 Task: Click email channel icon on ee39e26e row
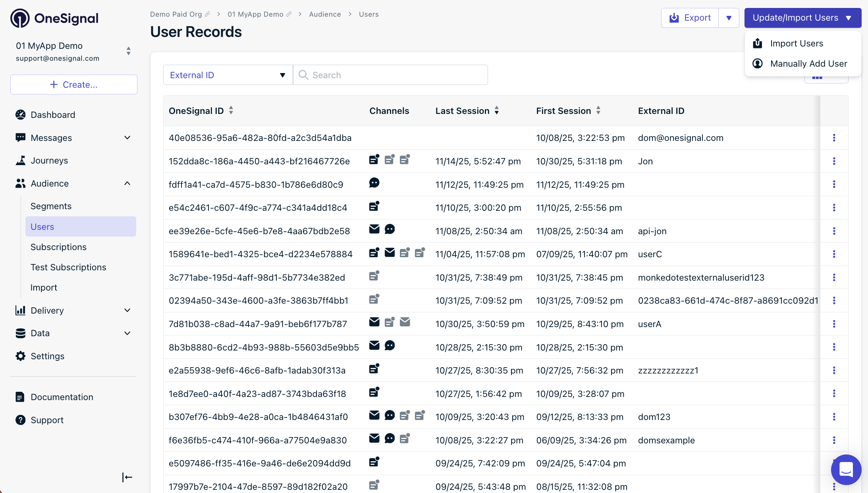(374, 229)
